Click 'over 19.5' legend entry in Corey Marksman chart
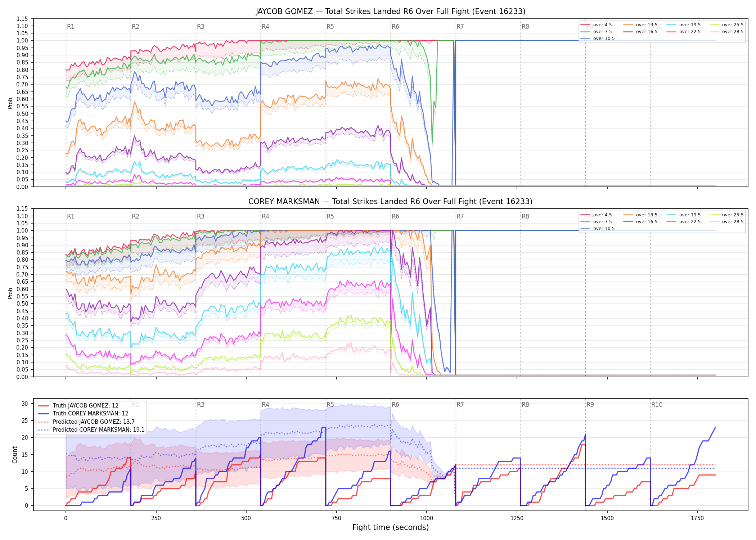The height and width of the screenshot is (540, 756). click(684, 215)
